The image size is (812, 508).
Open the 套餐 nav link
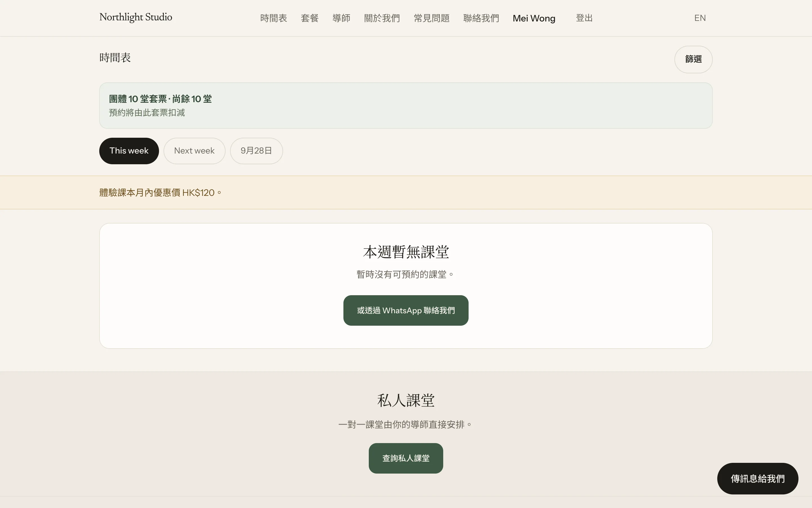point(309,18)
